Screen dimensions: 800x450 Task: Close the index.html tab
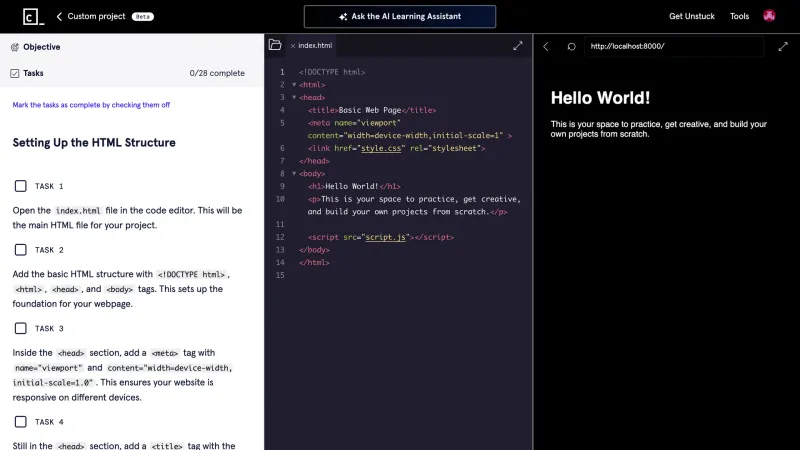293,46
